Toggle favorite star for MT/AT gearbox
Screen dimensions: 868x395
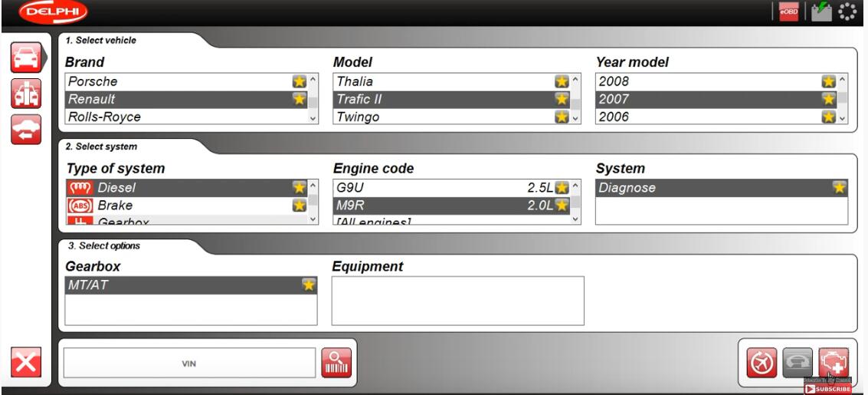308,285
